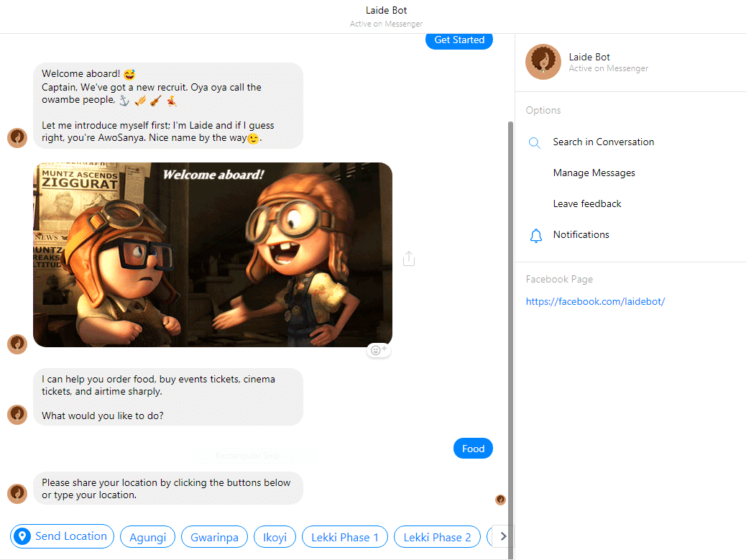Click the bot avatar beside the GIF
Screen dimensions: 746x560
[17, 344]
